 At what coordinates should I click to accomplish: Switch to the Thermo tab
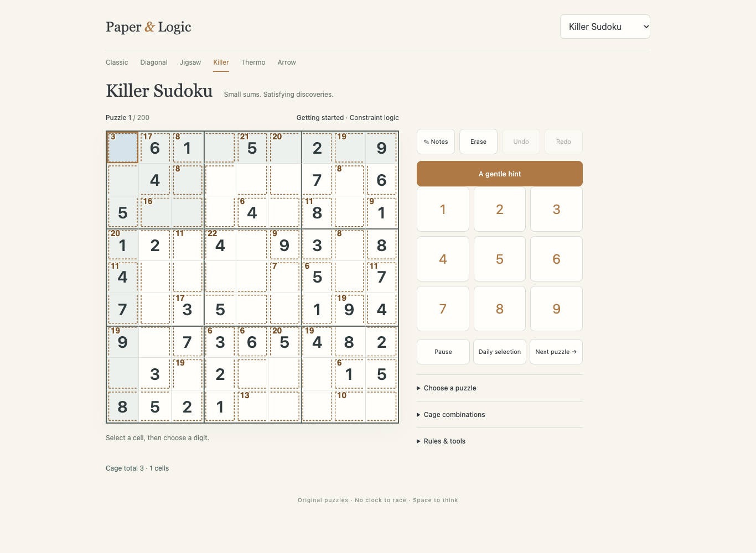253,62
